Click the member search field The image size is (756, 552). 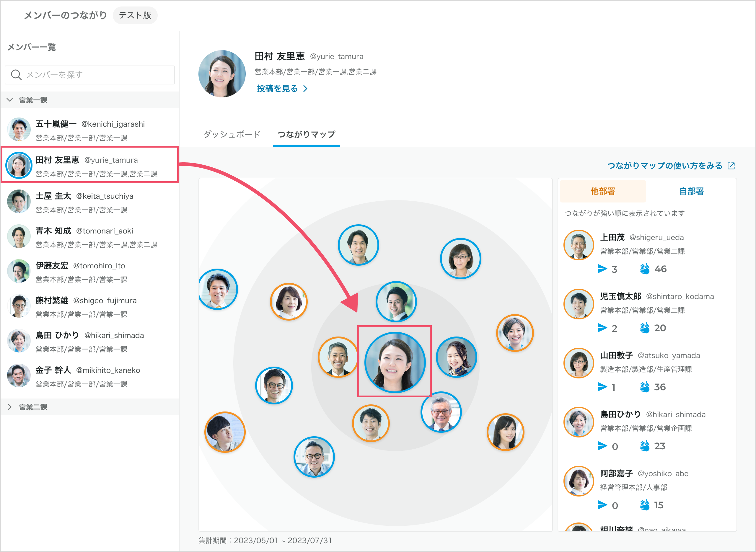(x=89, y=75)
